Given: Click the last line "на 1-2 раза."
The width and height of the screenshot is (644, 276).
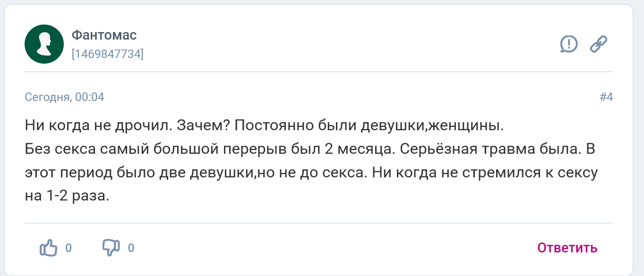Looking at the screenshot, I should coord(67,195).
